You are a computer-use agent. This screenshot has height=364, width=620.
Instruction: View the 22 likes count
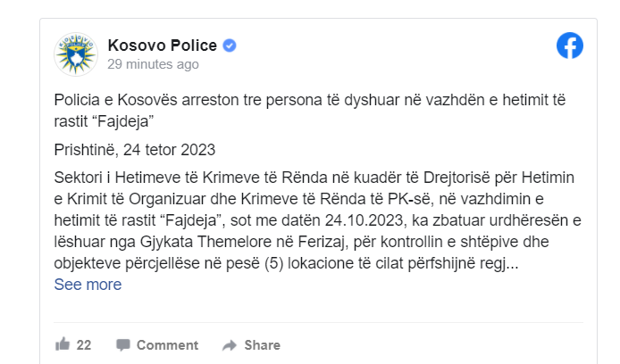pyautogui.click(x=84, y=345)
